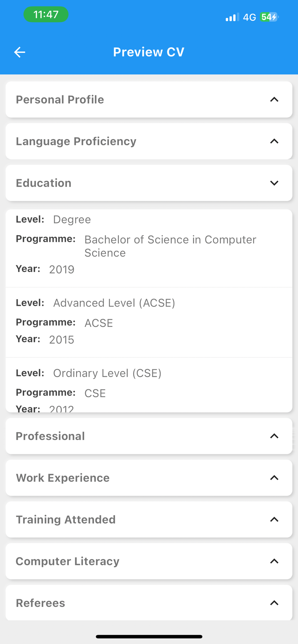Screen dimensions: 298x644
Task: Tap the cellular signal bars icon
Action: pyautogui.click(x=232, y=17)
